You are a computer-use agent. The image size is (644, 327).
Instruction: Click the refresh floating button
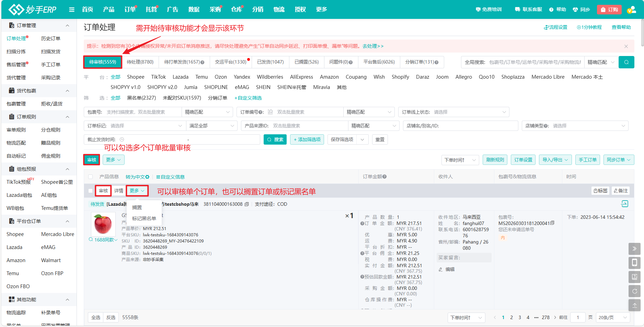634,291
